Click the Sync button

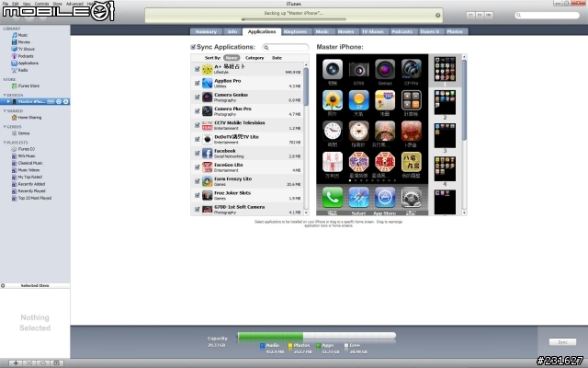coord(562,342)
